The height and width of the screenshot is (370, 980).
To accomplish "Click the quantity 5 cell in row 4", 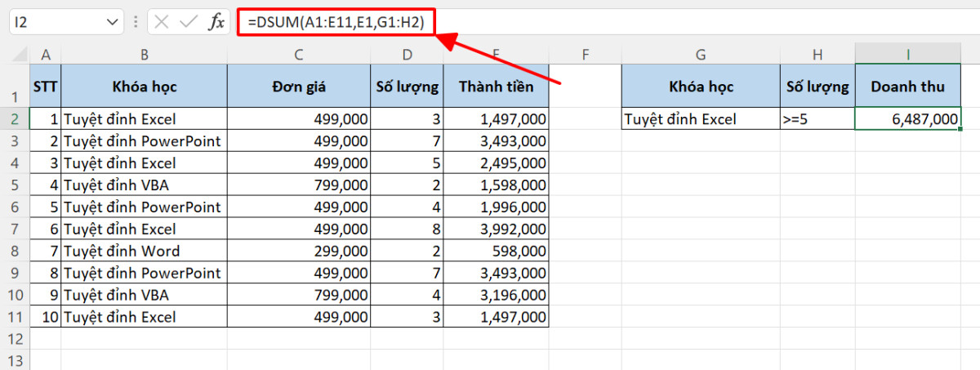I will point(407,163).
